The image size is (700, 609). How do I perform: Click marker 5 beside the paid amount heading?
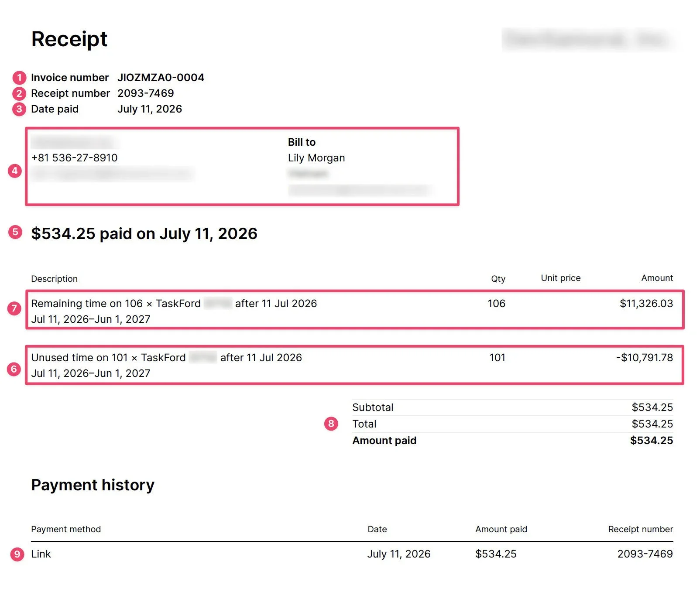coord(15,232)
